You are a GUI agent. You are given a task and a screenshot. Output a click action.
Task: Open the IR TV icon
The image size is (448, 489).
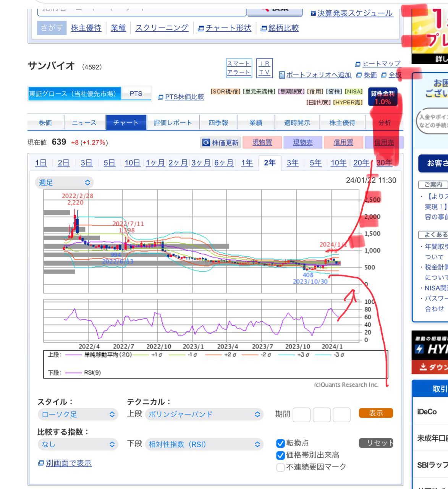(x=264, y=68)
